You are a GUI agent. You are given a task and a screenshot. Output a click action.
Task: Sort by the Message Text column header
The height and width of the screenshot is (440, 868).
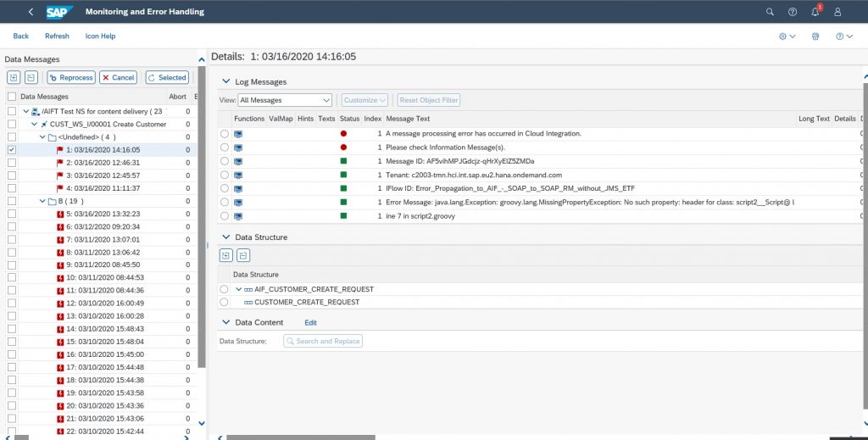click(x=408, y=119)
